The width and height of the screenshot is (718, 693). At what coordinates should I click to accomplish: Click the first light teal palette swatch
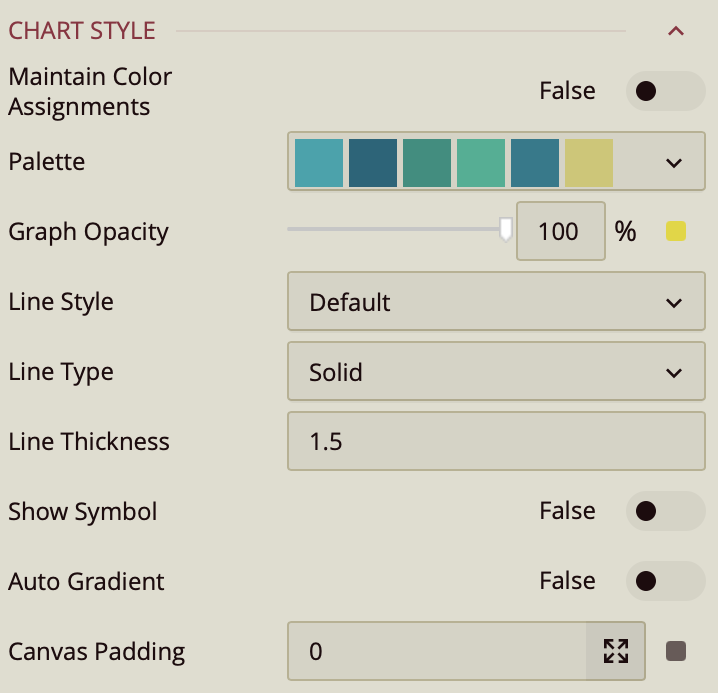point(319,163)
